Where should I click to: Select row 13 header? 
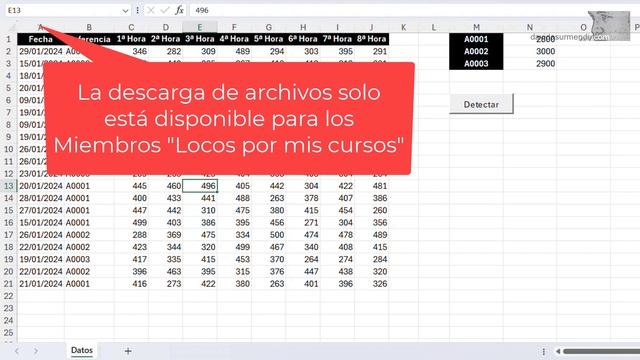(x=9, y=186)
